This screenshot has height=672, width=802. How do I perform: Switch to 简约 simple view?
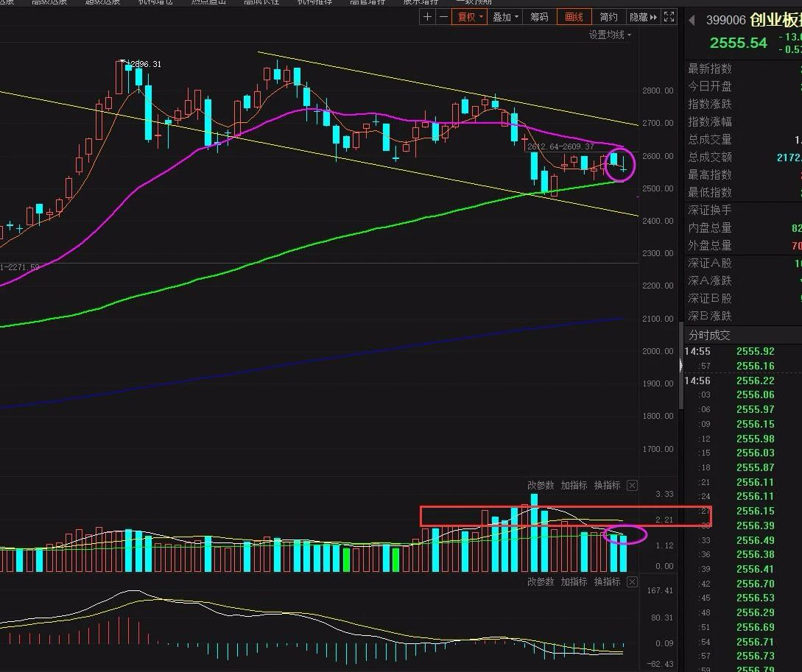(x=608, y=17)
